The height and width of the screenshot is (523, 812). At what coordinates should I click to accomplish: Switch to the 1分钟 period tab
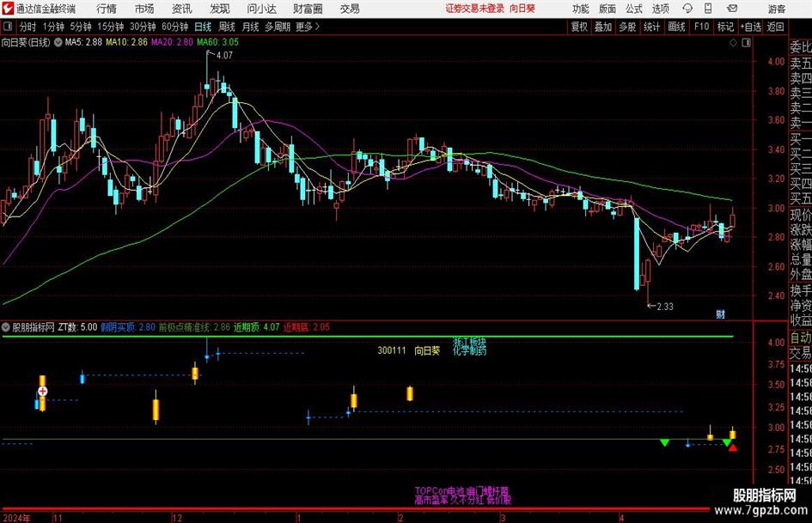pos(53,27)
